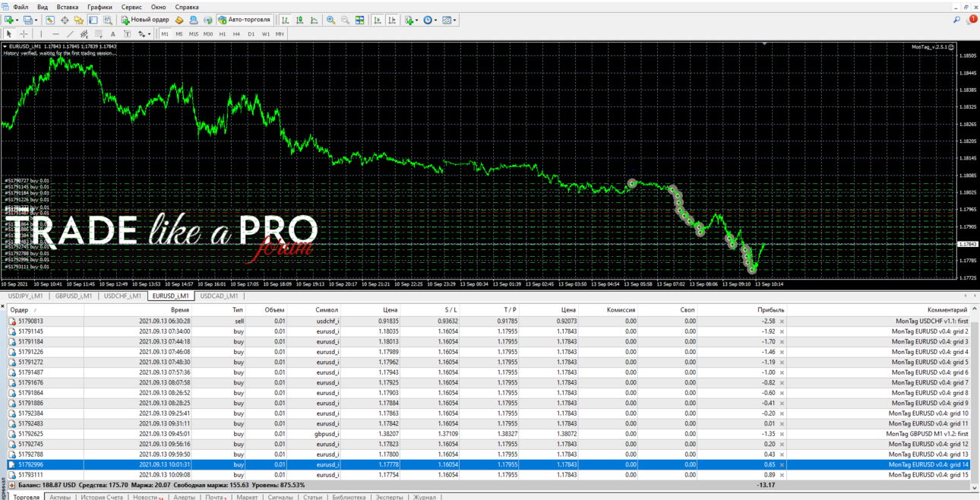Select order row 51793111
980x500 pixels.
pos(490,474)
